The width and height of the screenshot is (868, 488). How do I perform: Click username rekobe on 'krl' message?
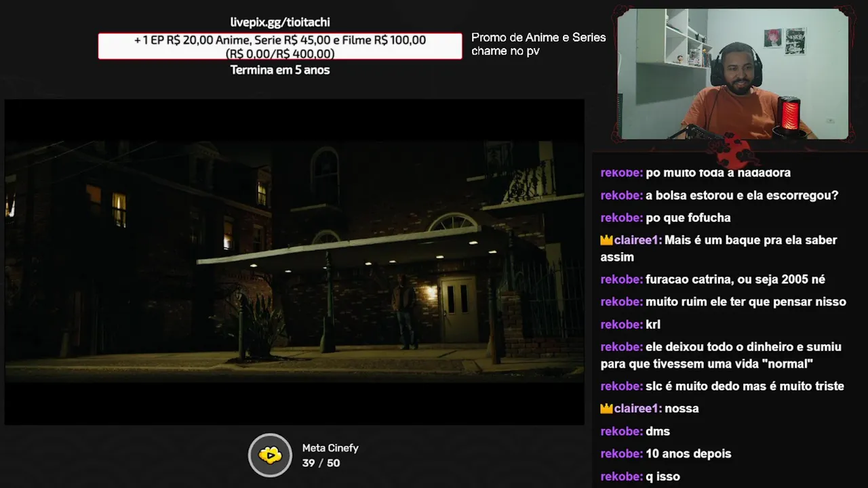(x=621, y=324)
